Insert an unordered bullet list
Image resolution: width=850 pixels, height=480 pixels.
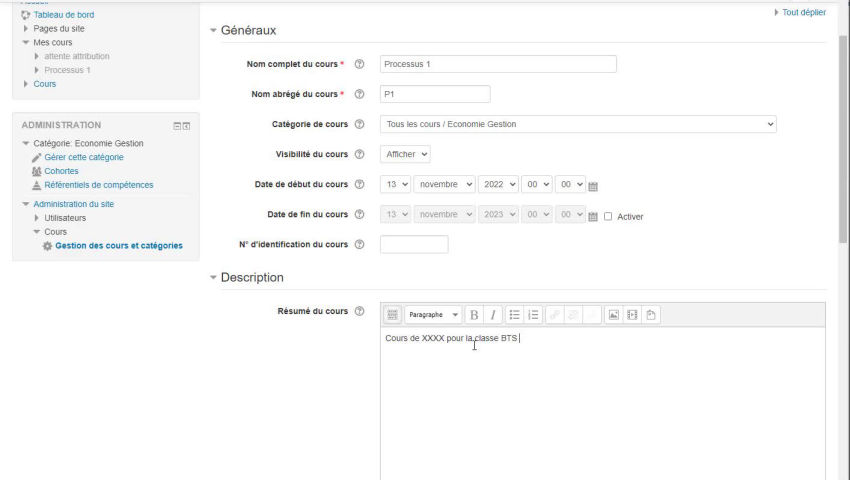514,315
